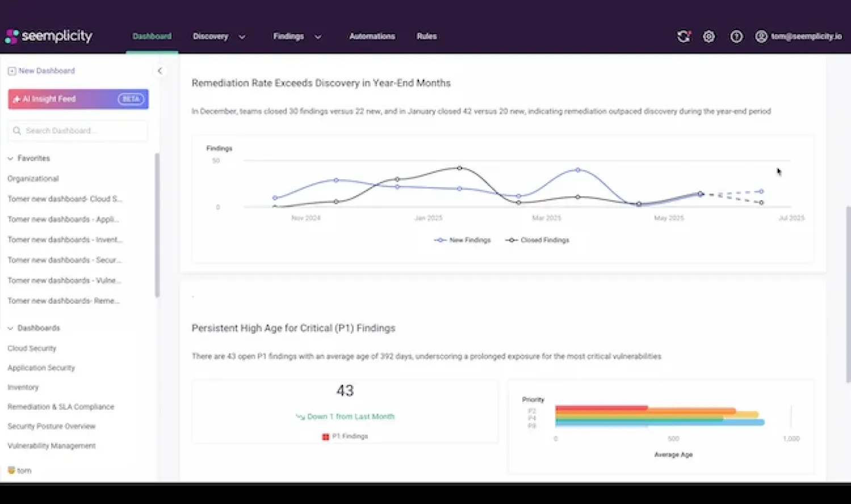Toggle the P1 Findings legend item
The image size is (851, 504).
click(344, 436)
